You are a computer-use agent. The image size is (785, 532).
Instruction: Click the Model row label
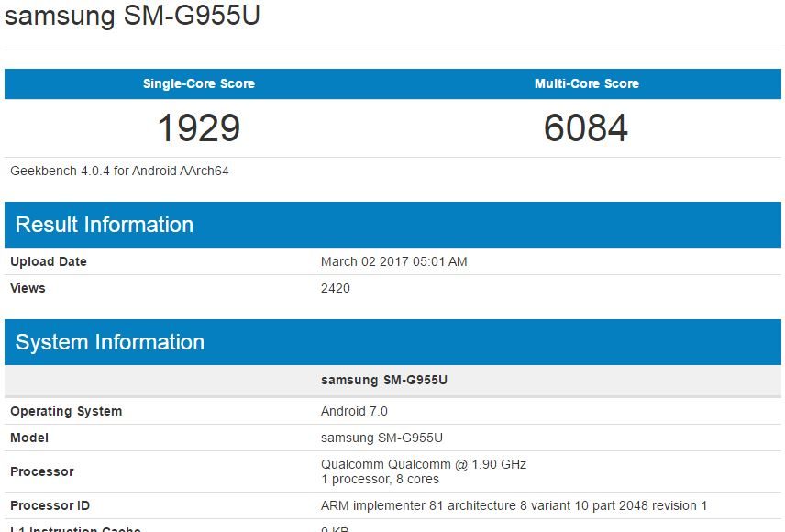[x=29, y=438]
